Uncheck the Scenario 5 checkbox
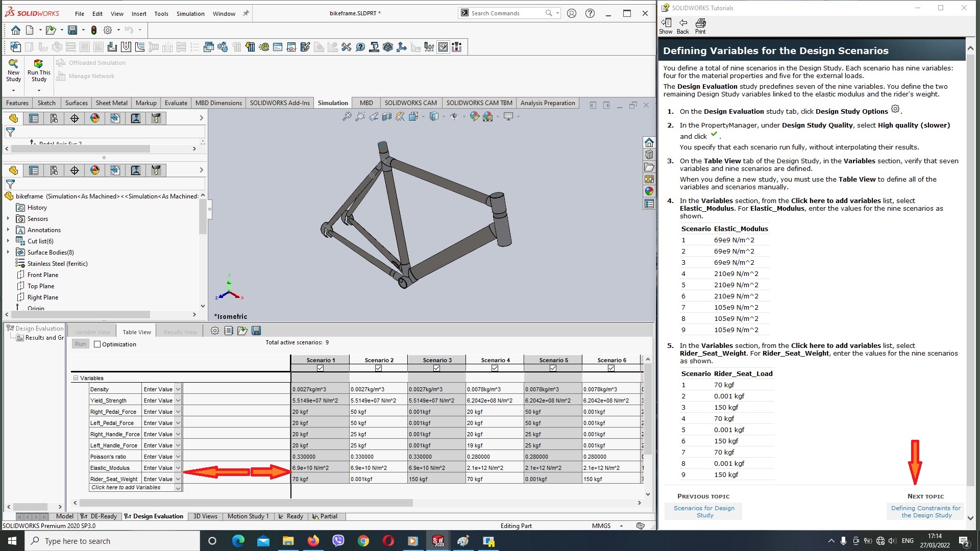This screenshot has height=551, width=980. (553, 368)
